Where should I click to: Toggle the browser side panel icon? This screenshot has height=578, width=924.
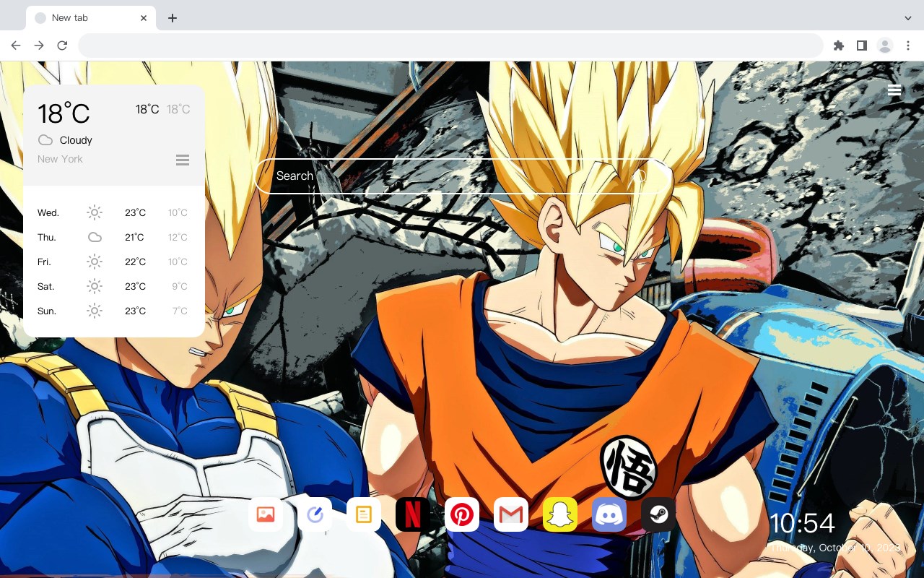(x=861, y=46)
